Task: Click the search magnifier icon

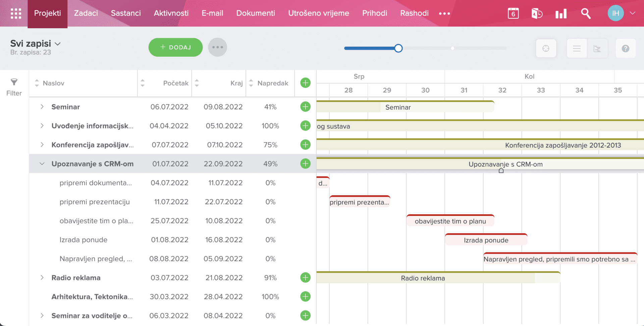Action: coord(586,13)
